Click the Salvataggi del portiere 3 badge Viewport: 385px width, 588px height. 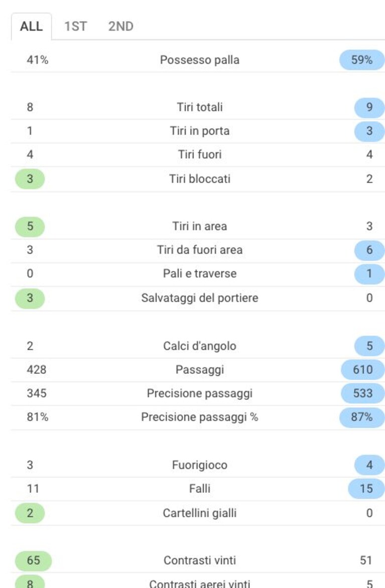tap(30, 298)
